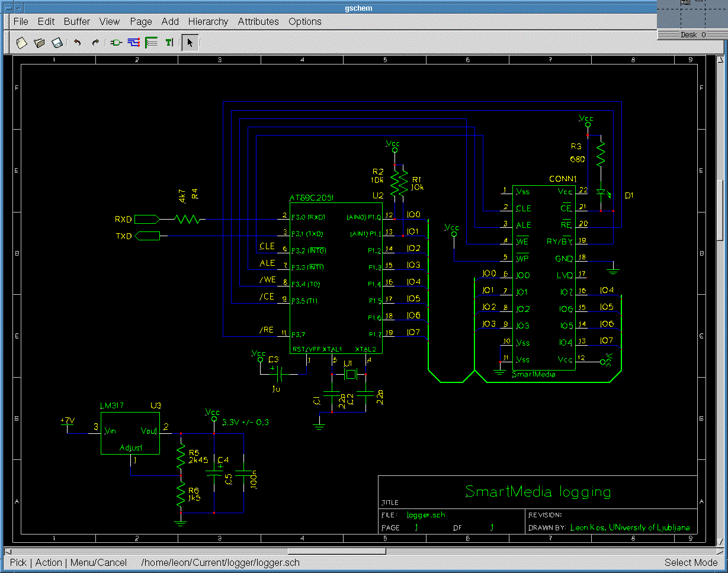
Task: Click the 'Pick | Action | Menu/Cancel' status hint
Action: pyautogui.click(x=69, y=562)
